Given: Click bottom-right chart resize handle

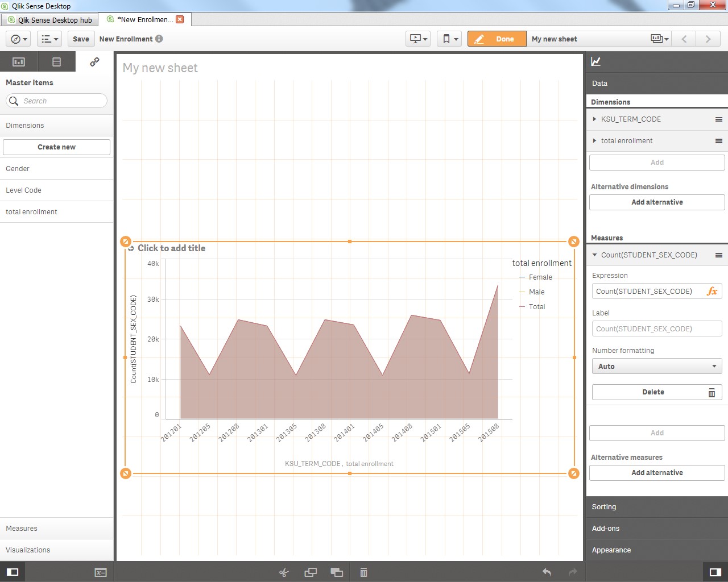Looking at the screenshot, I should click(x=574, y=473).
